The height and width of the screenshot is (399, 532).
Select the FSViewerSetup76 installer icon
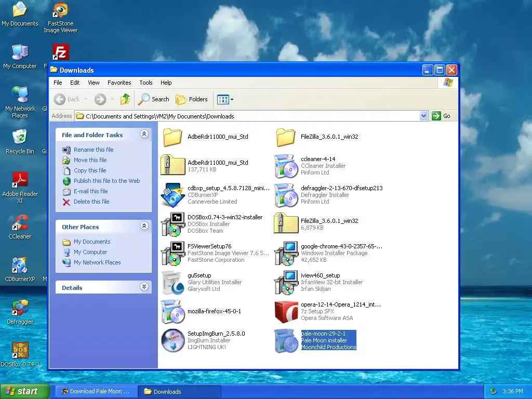(x=172, y=253)
